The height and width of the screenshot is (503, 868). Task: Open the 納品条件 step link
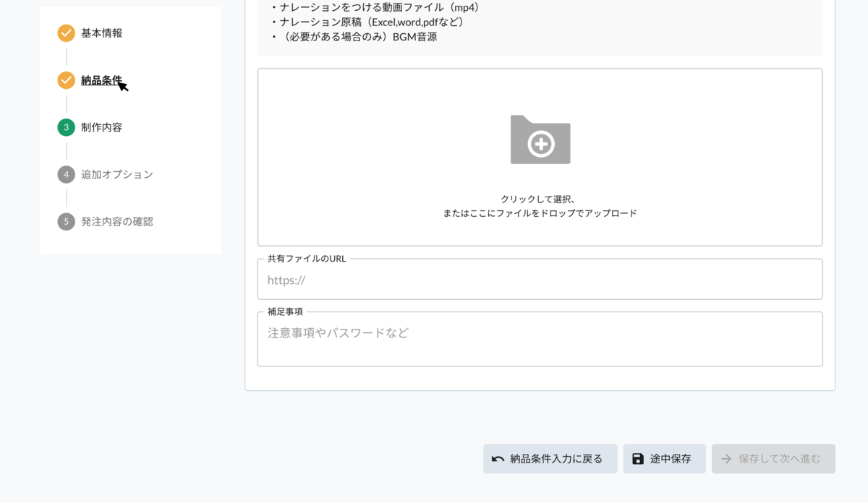pyautogui.click(x=101, y=80)
